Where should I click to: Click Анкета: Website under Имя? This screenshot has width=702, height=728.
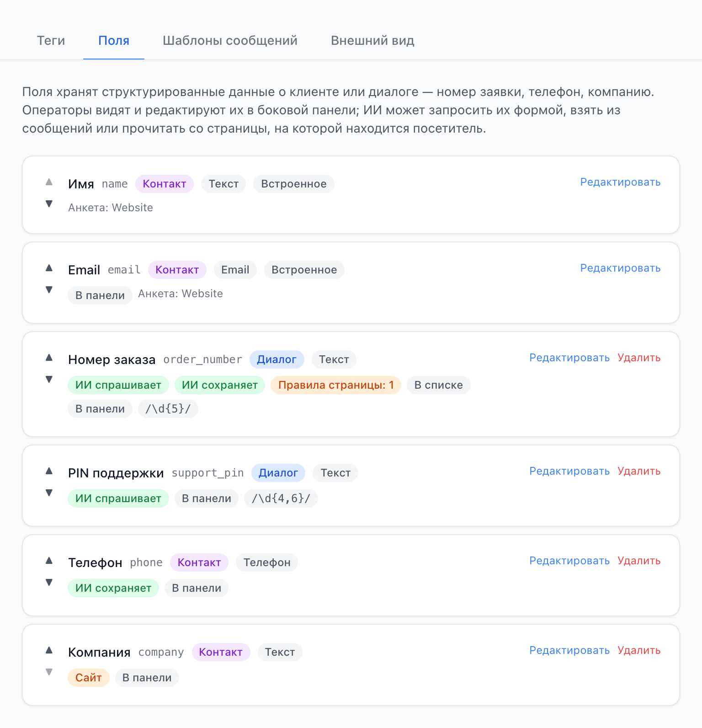[x=111, y=208]
